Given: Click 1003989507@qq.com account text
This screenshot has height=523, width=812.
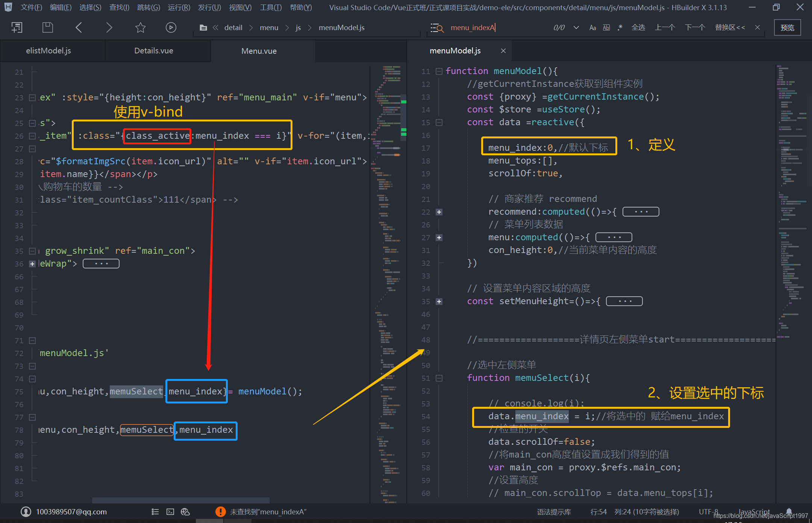Looking at the screenshot, I should tap(71, 512).
